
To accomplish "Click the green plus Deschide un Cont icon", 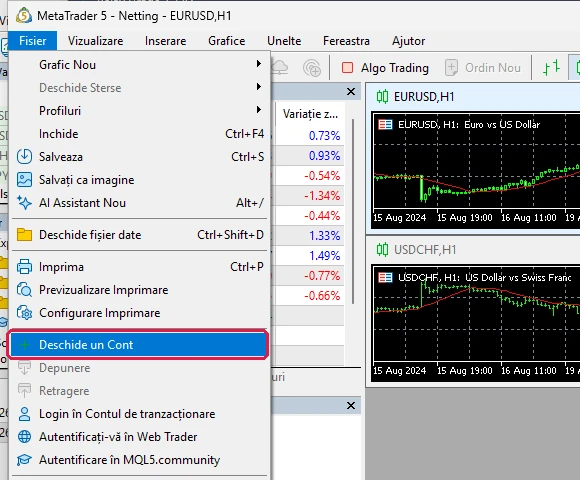I will coord(25,345).
